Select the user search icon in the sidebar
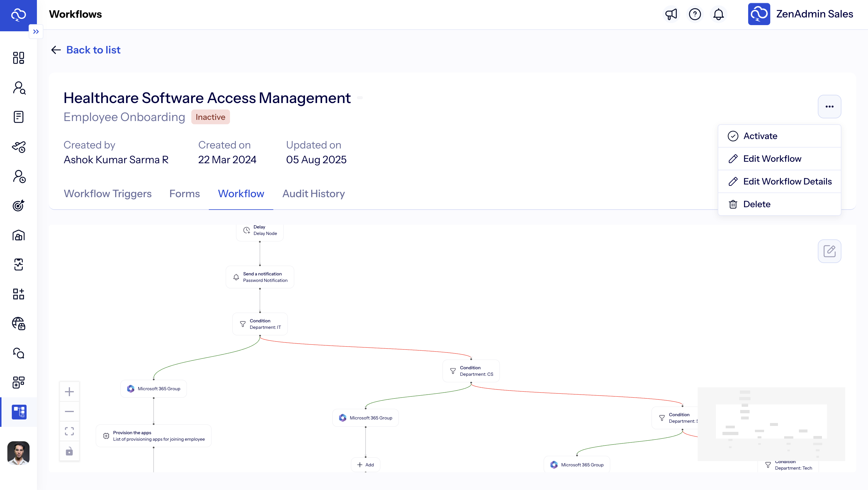Viewport: 868px width, 490px height. [19, 88]
